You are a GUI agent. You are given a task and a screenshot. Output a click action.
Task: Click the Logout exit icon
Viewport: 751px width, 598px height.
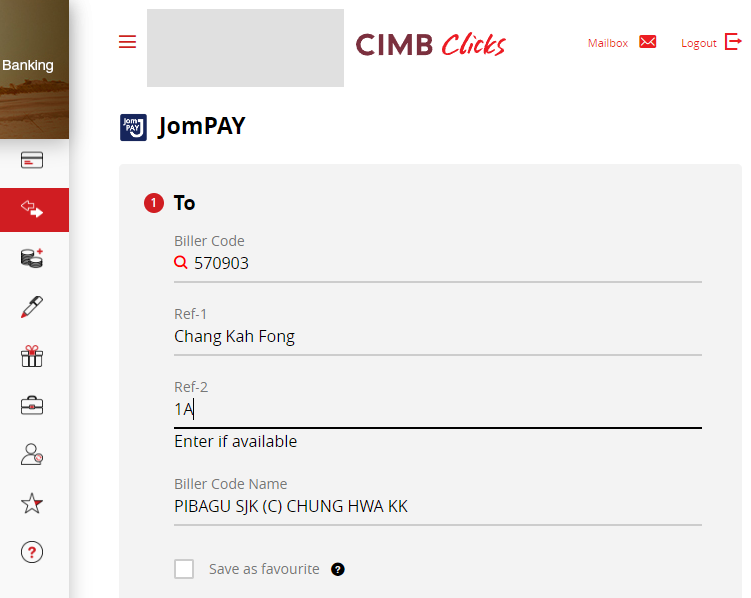point(733,42)
